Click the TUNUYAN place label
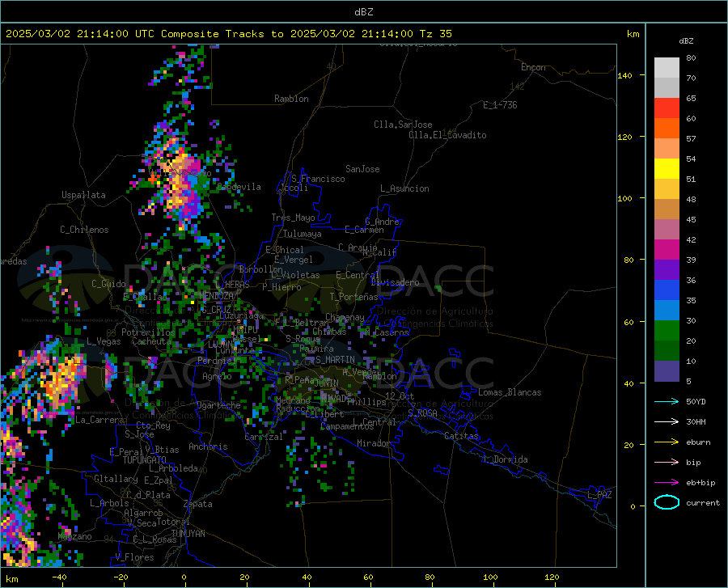Image resolution: width=728 pixels, height=588 pixels. point(188,534)
